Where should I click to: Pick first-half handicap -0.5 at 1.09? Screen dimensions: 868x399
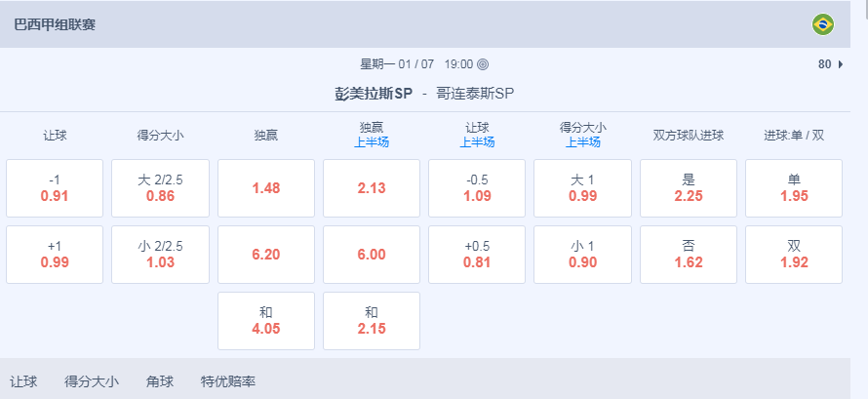[477, 188]
